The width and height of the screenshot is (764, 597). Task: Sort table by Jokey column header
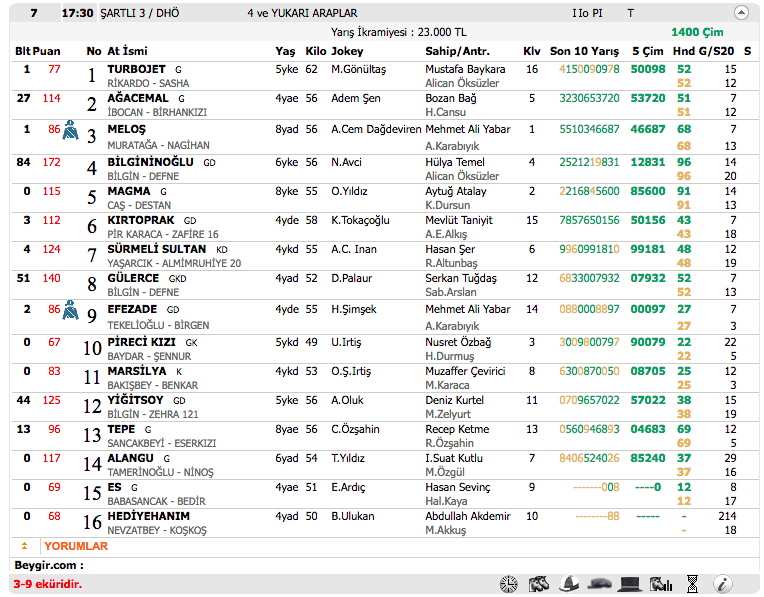(347, 51)
